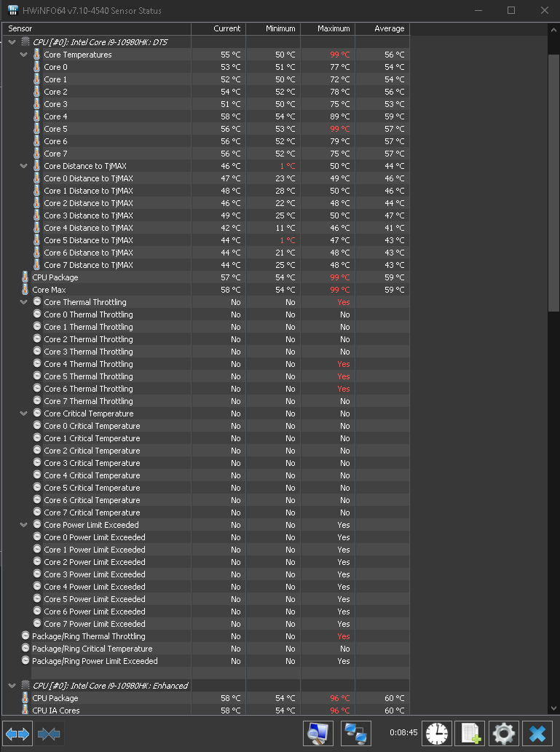This screenshot has height=752, width=560.
Task: Select the Core 3 temperature row
Action: pos(206,104)
